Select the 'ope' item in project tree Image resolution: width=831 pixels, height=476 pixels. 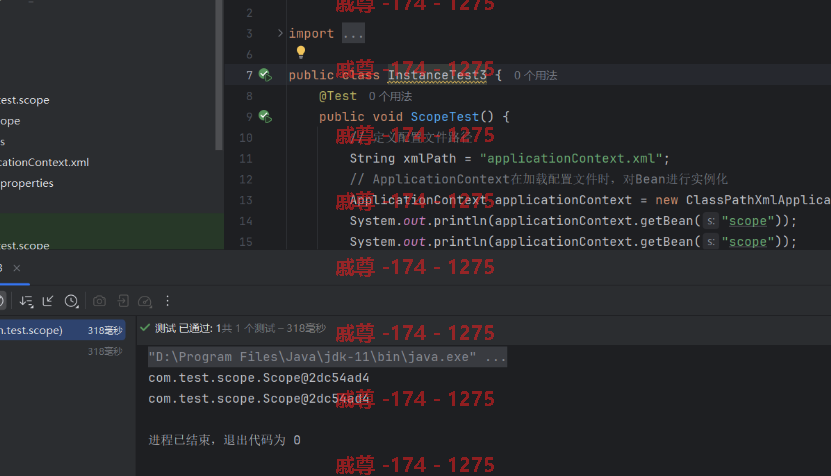point(10,121)
